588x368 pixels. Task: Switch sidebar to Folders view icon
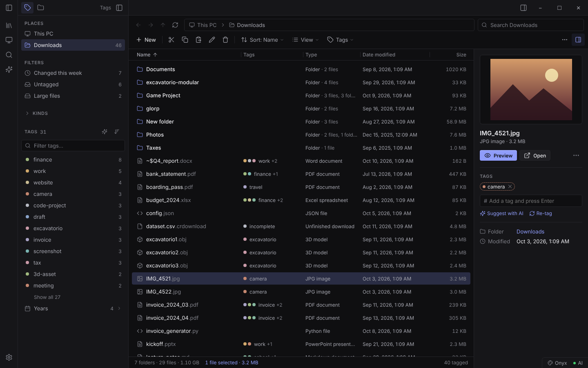pos(40,7)
